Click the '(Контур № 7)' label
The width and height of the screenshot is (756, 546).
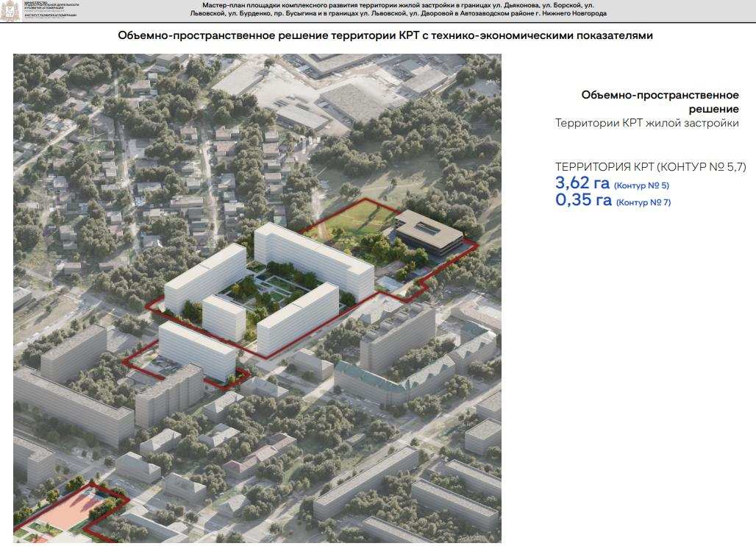[643, 202]
